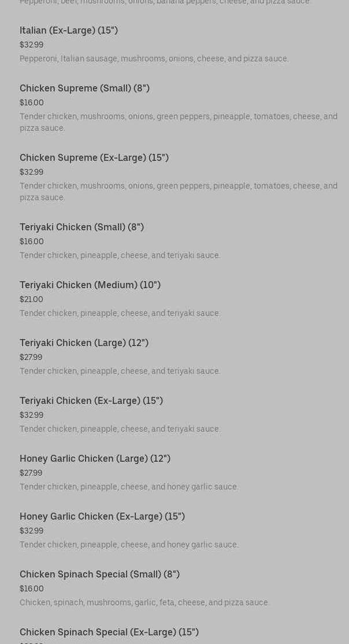
Task: Select Chicken Spinach Special (Ex-Large) (15") title
Action: [109, 632]
